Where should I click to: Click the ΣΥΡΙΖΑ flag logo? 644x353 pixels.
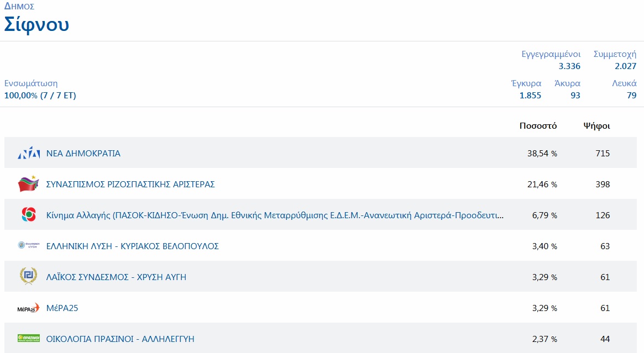click(x=29, y=184)
